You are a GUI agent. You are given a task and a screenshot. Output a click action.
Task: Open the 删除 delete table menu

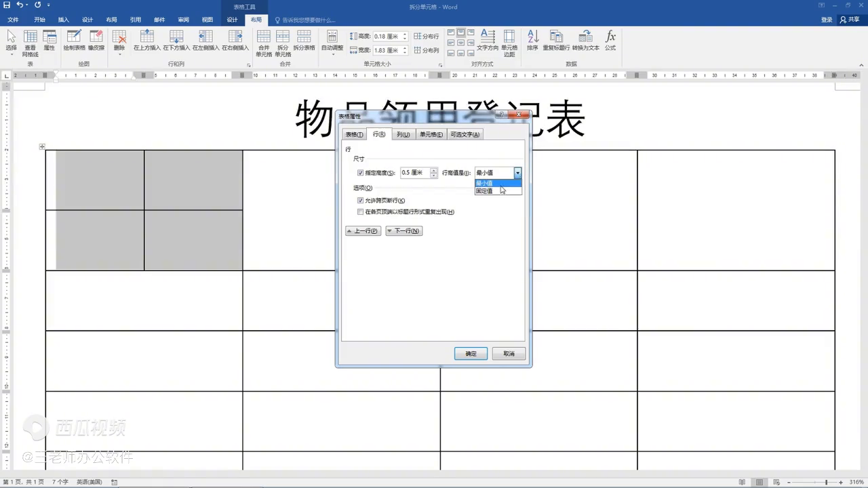coord(119,42)
